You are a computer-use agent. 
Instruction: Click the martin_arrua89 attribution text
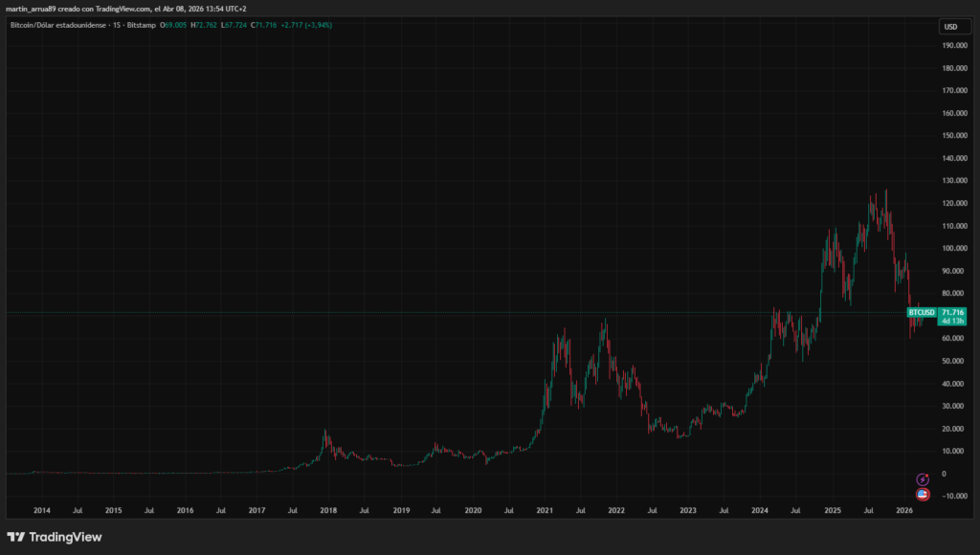[32, 8]
